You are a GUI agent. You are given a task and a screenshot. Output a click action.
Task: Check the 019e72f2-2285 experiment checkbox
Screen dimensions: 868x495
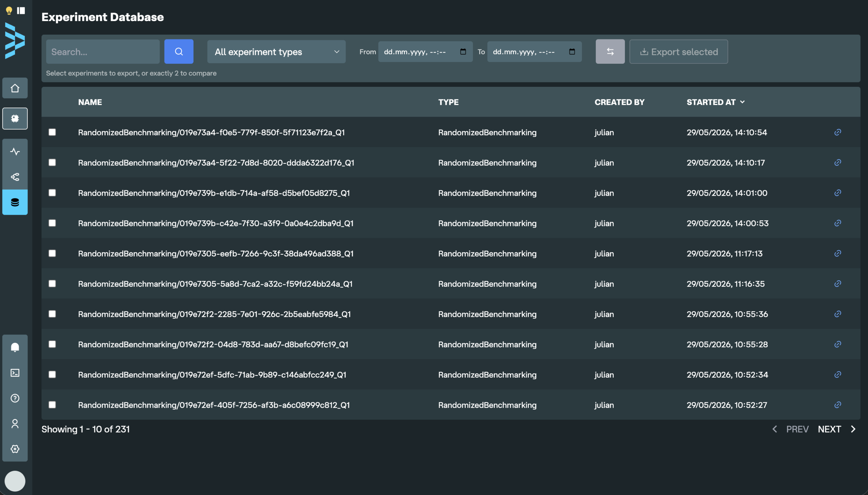click(x=52, y=314)
